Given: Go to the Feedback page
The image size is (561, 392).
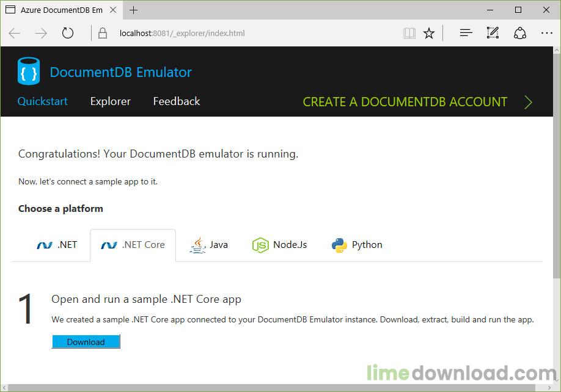Looking at the screenshot, I should [x=176, y=101].
